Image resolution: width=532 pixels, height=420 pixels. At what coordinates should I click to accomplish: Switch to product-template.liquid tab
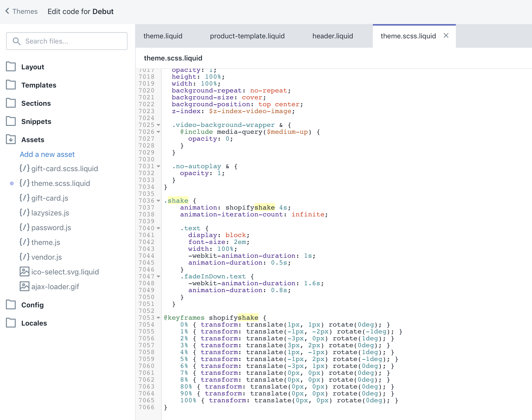coord(247,36)
